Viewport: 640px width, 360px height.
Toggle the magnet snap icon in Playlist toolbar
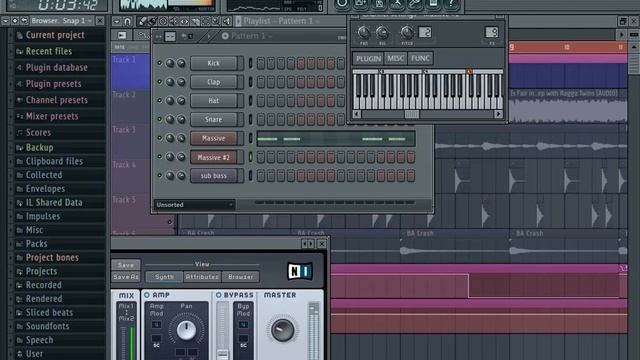[127, 21]
